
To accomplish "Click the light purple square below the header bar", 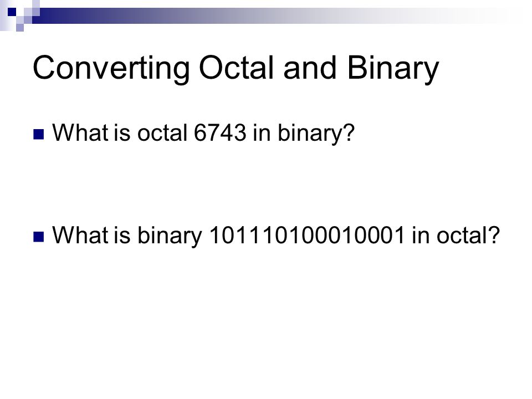I will [x=20, y=28].
